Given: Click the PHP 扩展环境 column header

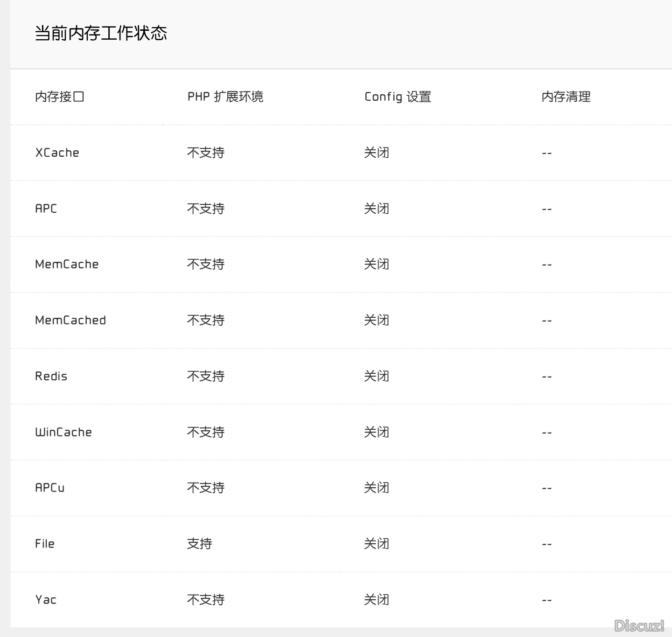Looking at the screenshot, I should point(225,97).
